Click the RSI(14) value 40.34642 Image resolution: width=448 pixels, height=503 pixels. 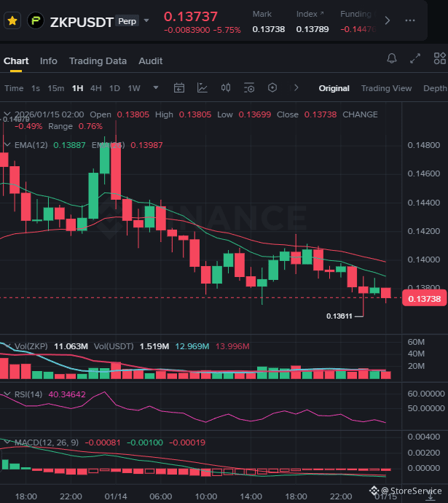click(x=67, y=394)
